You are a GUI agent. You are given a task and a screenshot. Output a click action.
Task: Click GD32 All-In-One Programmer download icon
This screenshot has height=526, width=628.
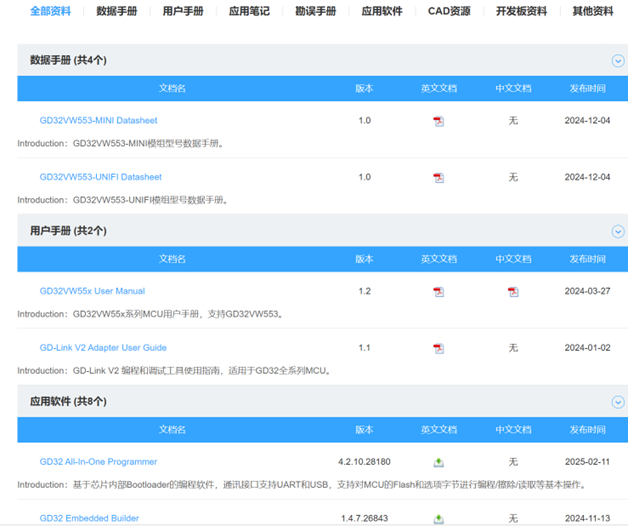[x=438, y=462]
